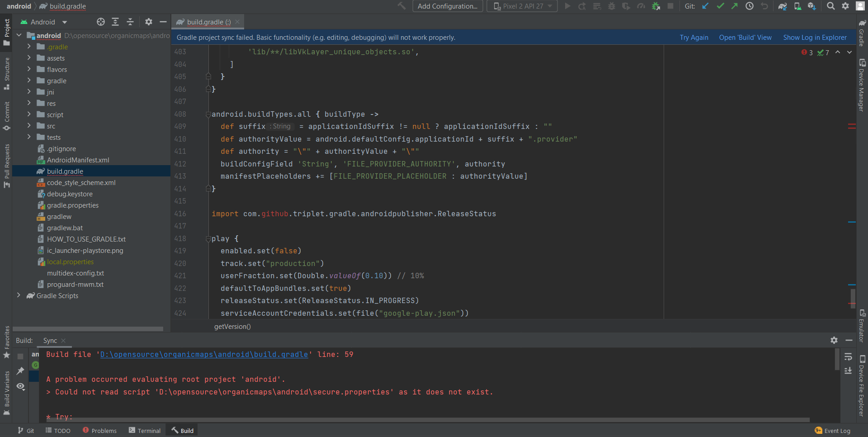This screenshot has width=868, height=437.
Task: Click Expand All icon in Project panel
Action: (115, 22)
